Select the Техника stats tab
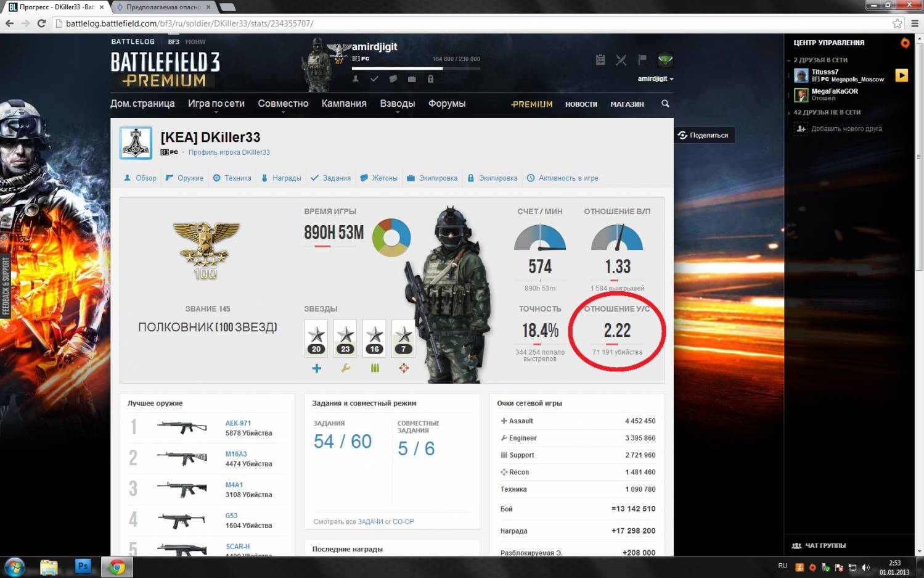924x578 pixels. tap(232, 178)
